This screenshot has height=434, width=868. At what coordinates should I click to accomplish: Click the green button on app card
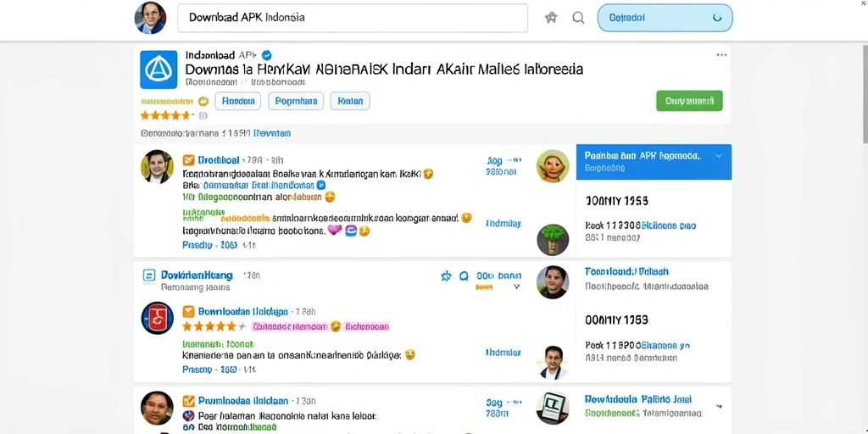(x=689, y=101)
